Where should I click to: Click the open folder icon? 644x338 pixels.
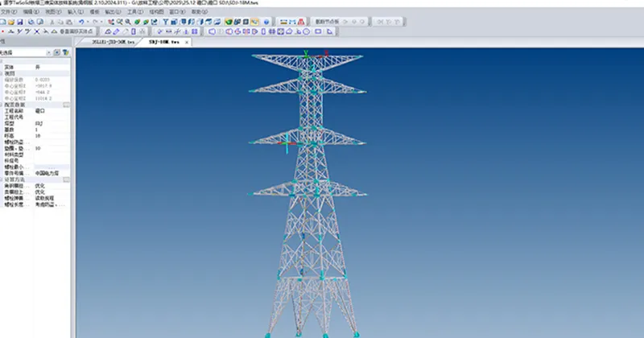click(x=11, y=22)
